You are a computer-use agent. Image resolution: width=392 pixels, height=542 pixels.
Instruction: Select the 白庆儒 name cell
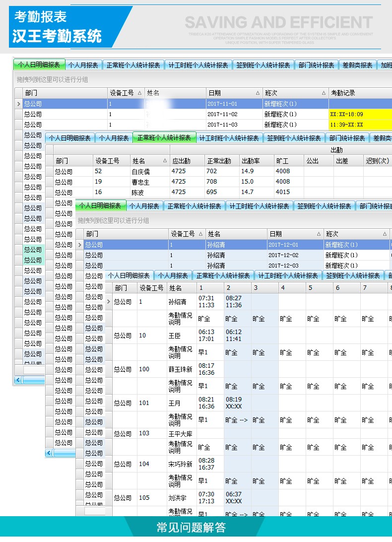[150, 171]
